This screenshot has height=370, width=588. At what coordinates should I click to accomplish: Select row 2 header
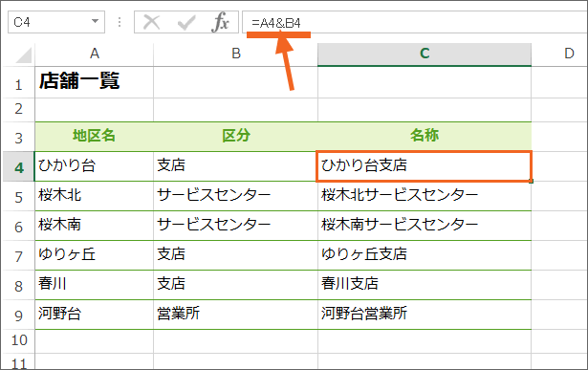click(x=19, y=110)
